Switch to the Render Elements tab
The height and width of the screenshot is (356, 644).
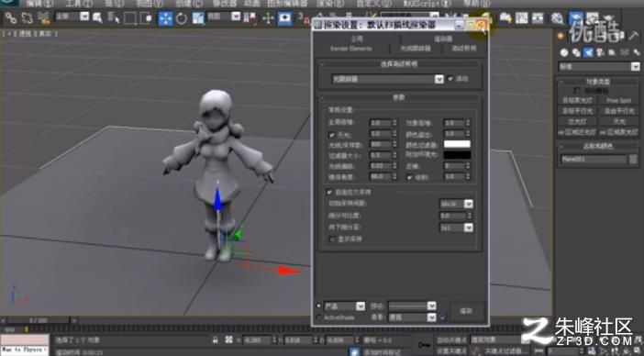point(351,49)
